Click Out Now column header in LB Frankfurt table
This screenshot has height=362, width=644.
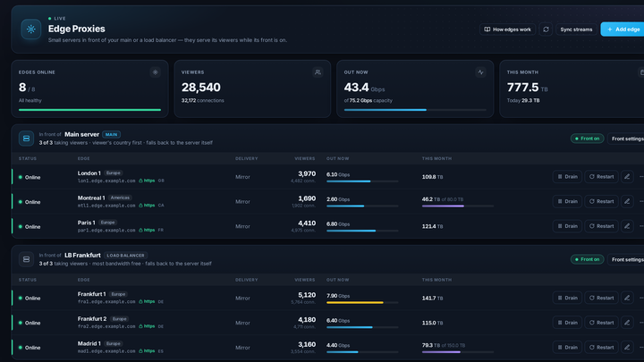[337, 280]
